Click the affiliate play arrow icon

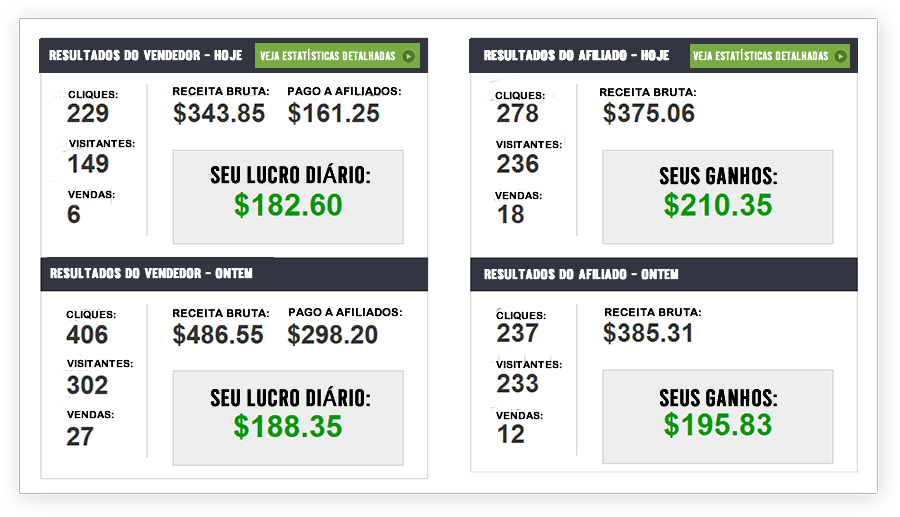click(x=840, y=57)
